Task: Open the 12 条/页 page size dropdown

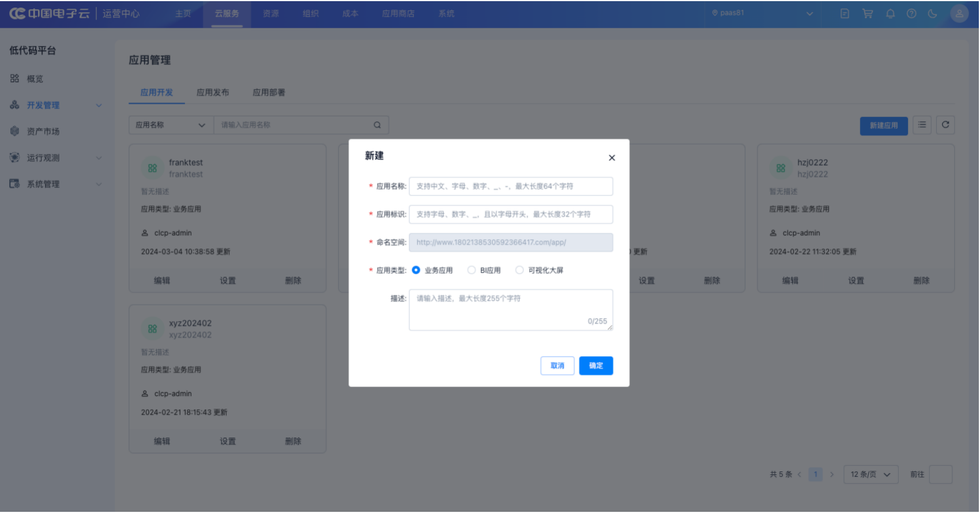Action: point(870,474)
